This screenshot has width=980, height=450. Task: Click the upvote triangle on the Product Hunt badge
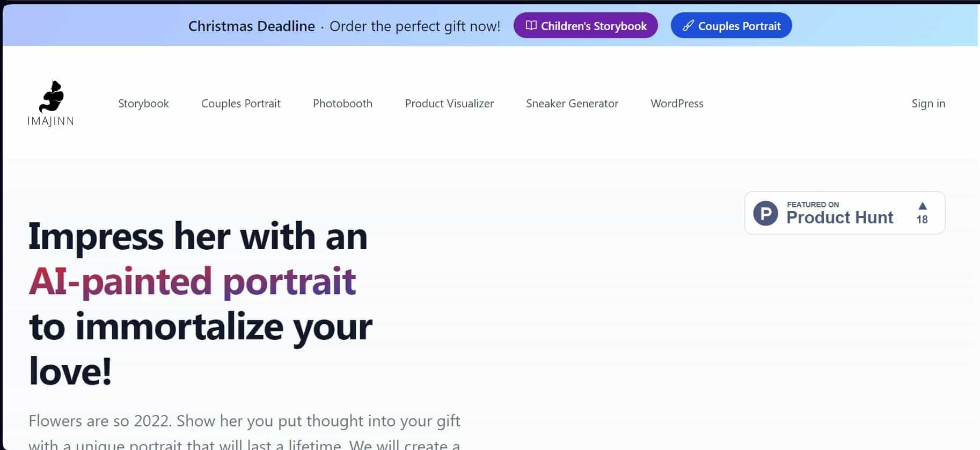pyautogui.click(x=922, y=206)
